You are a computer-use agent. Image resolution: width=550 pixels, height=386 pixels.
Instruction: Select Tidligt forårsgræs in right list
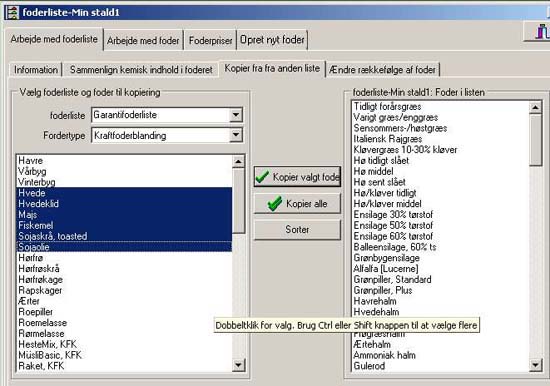click(x=441, y=106)
